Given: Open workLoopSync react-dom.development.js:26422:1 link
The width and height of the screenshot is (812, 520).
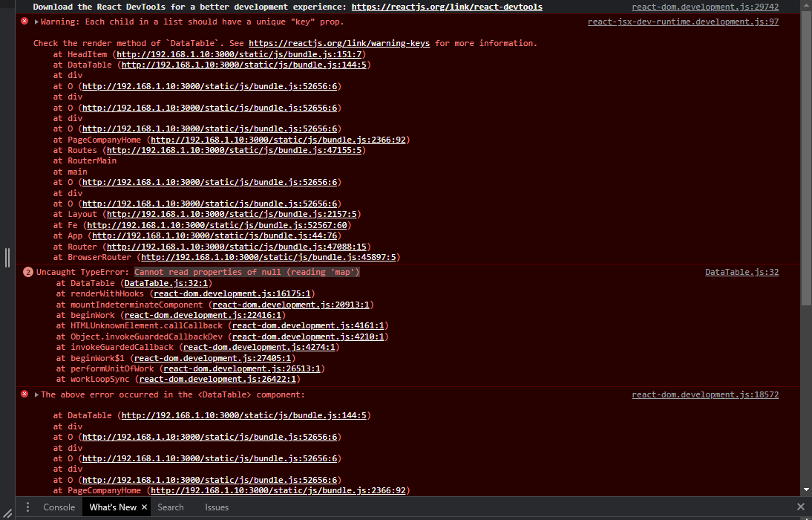Looking at the screenshot, I should click(217, 379).
